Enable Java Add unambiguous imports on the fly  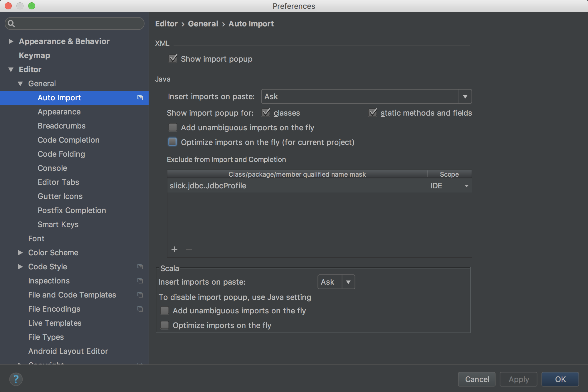pos(173,127)
